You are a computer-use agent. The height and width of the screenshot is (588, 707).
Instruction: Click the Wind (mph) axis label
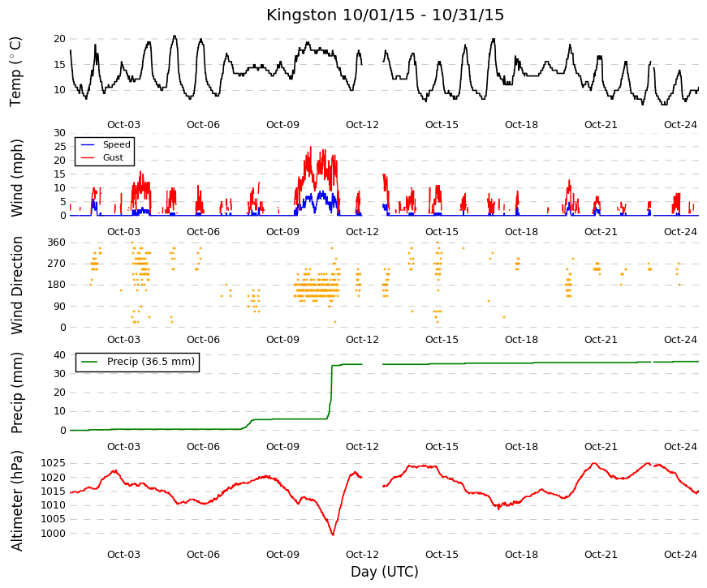(16, 178)
